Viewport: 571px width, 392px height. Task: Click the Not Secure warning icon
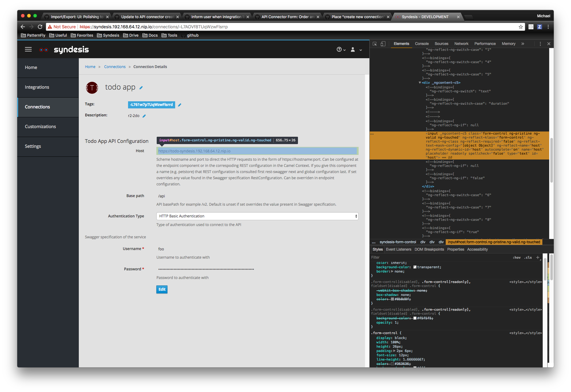(x=50, y=27)
